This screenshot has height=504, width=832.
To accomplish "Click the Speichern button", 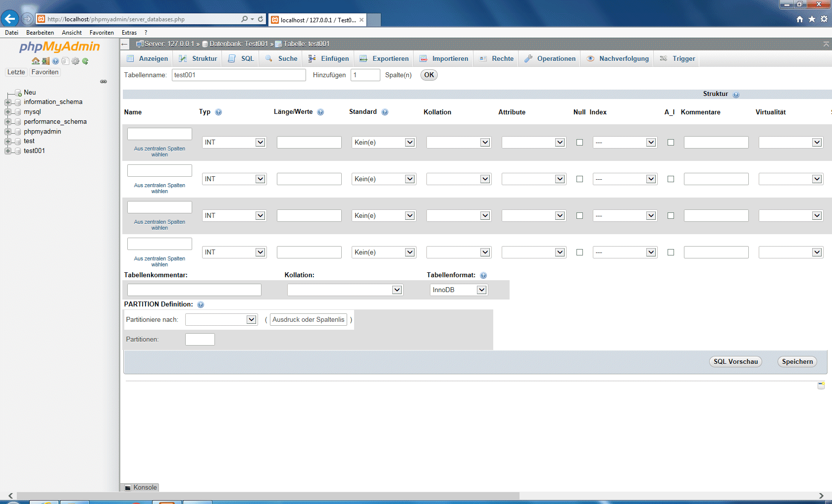I will click(x=797, y=362).
